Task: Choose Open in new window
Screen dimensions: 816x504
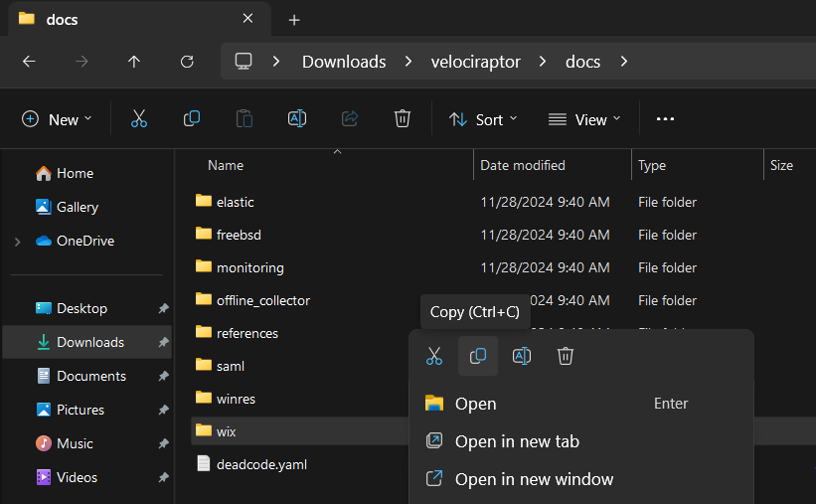Action: pyautogui.click(x=581, y=479)
